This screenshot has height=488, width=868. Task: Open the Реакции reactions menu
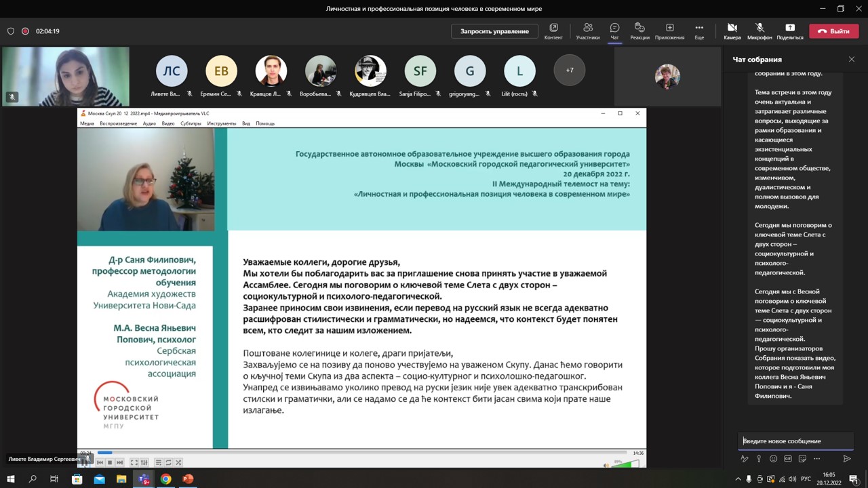(x=639, y=30)
